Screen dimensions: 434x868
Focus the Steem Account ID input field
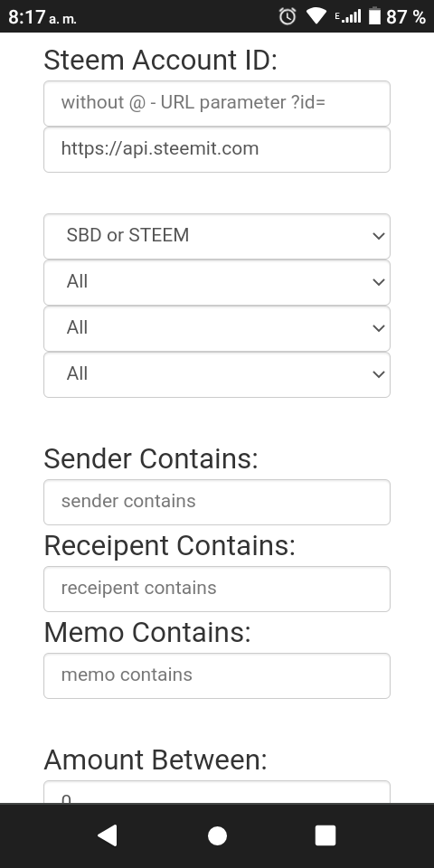click(x=217, y=103)
